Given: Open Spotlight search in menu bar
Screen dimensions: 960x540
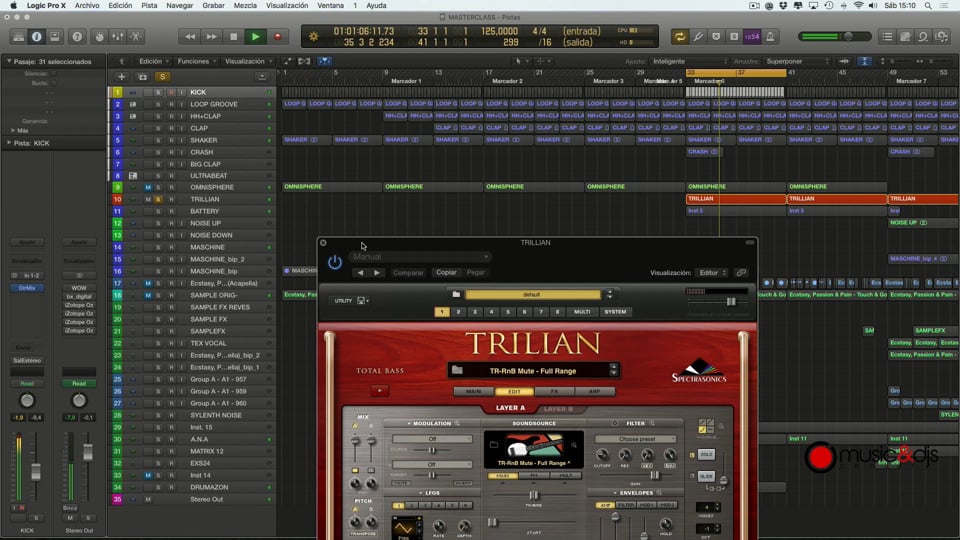Looking at the screenshot, I should pos(928,6).
